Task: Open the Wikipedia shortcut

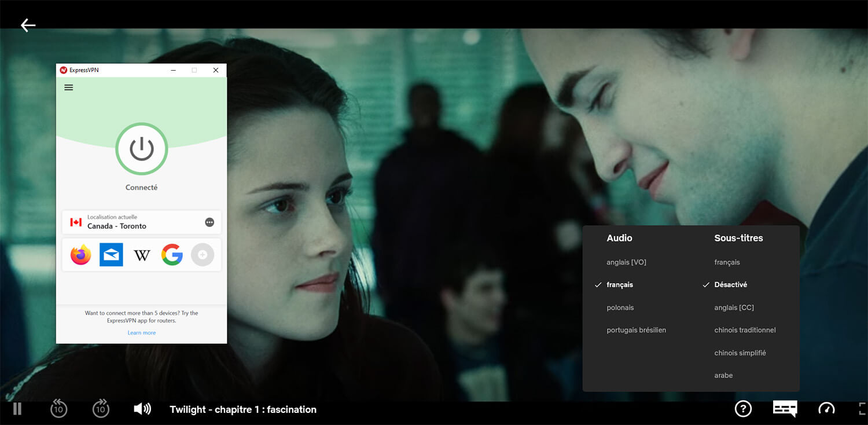Action: [x=142, y=255]
